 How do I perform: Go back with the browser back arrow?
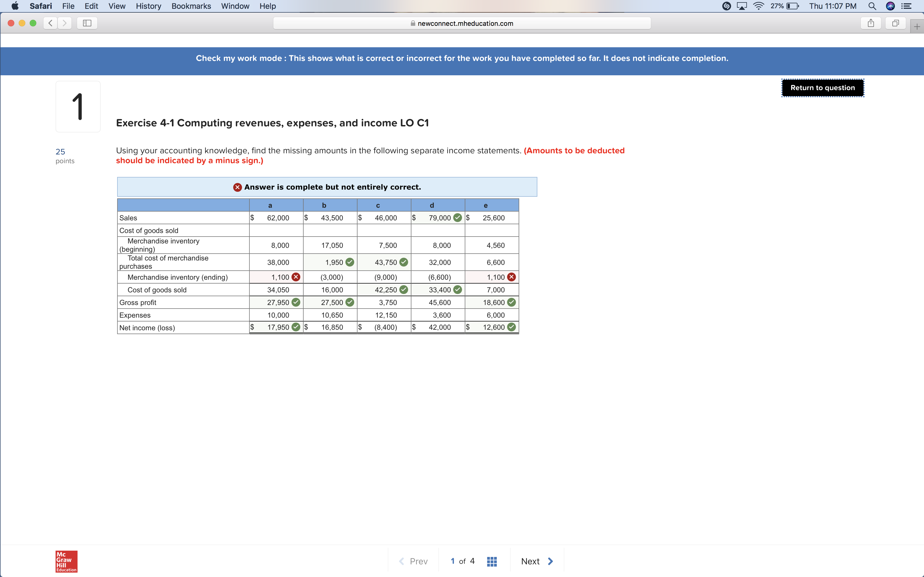[x=50, y=23]
